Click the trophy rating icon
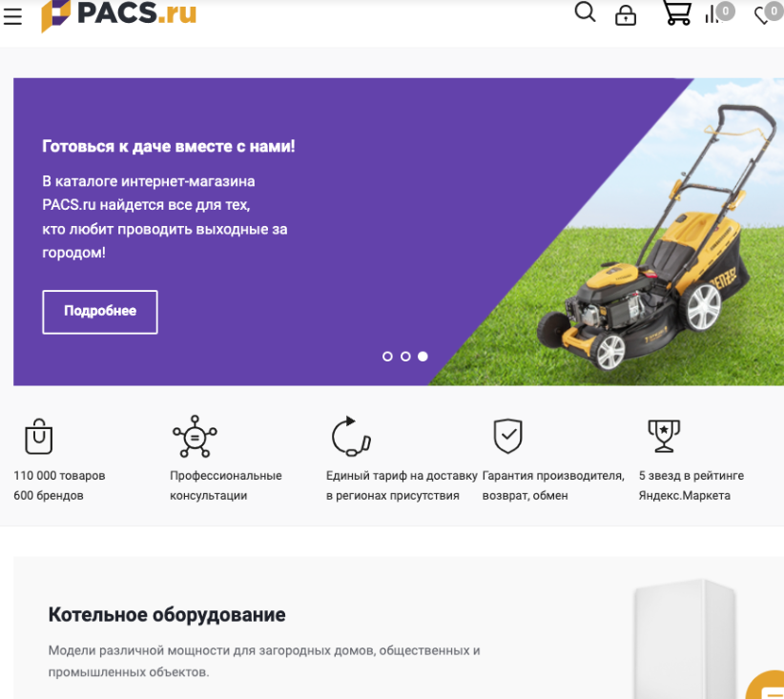Viewport: 784px width, 699px height. (664, 436)
